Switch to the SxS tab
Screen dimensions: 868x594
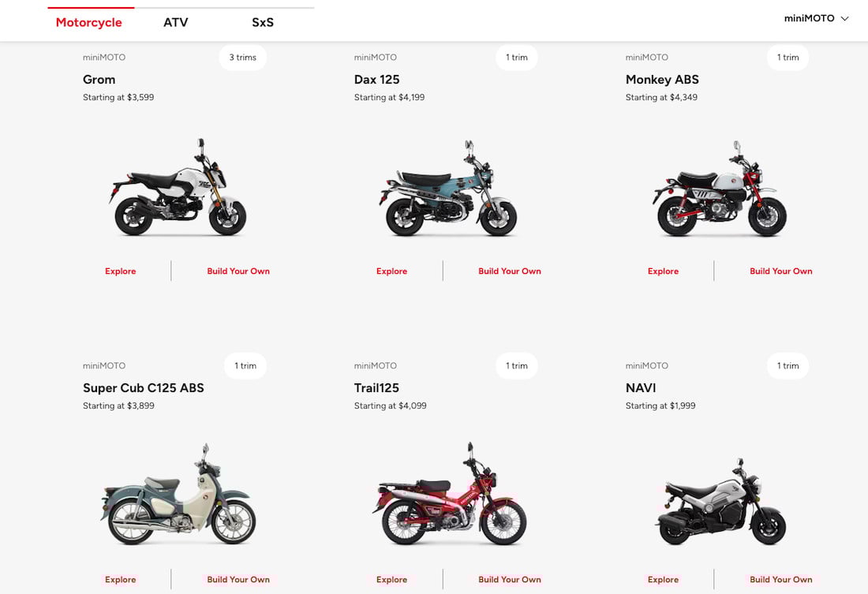[263, 22]
